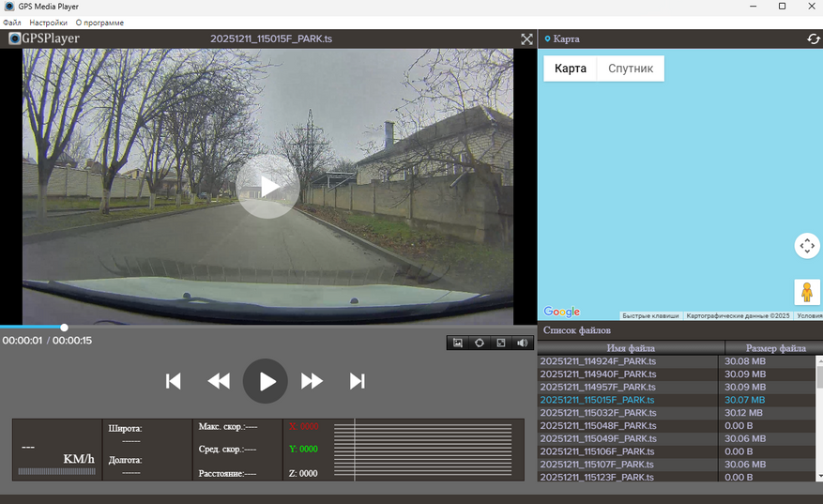Refresh the map with the reload icon

point(813,38)
